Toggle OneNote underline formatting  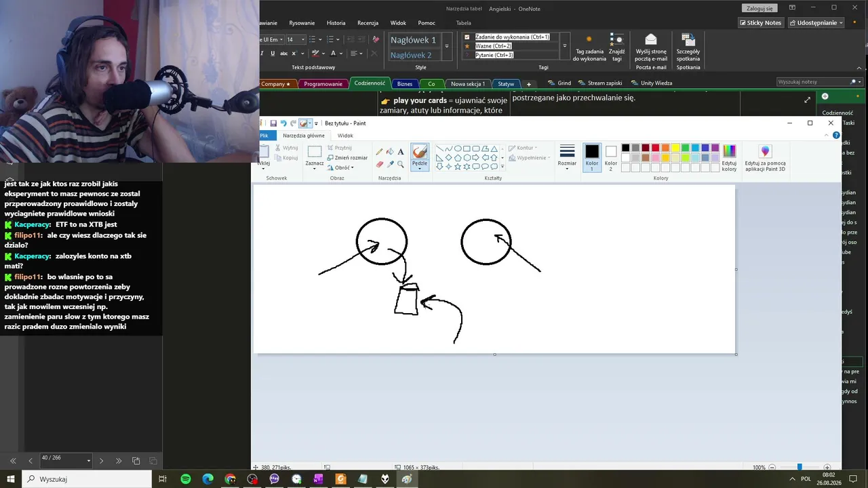[x=273, y=54]
